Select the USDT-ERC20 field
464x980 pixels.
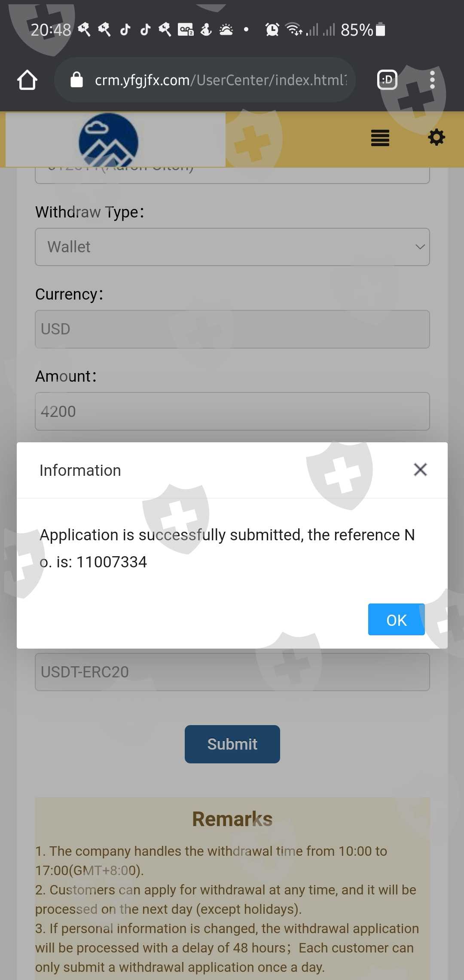232,672
